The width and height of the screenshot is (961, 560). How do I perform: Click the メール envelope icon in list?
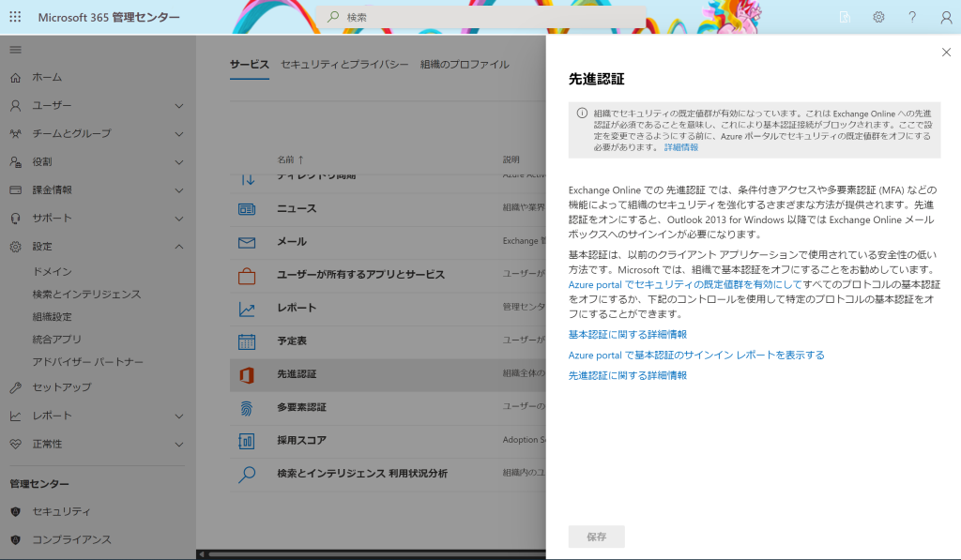tap(247, 242)
